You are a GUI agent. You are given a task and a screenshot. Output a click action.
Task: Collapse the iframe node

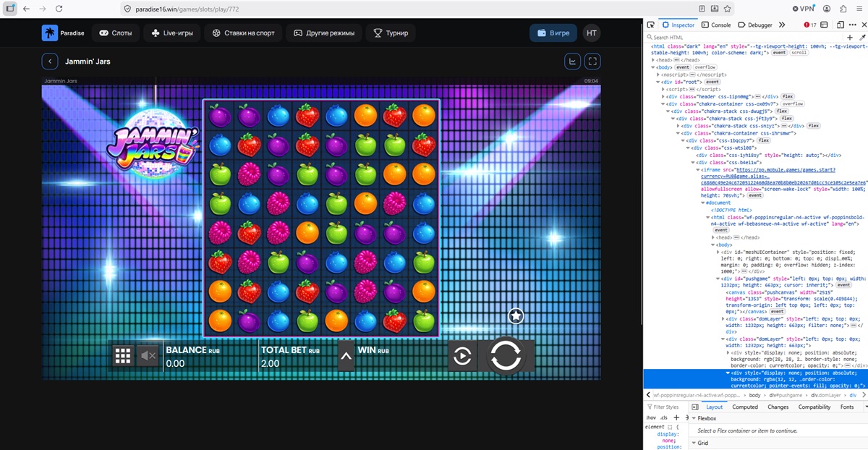[699, 169]
